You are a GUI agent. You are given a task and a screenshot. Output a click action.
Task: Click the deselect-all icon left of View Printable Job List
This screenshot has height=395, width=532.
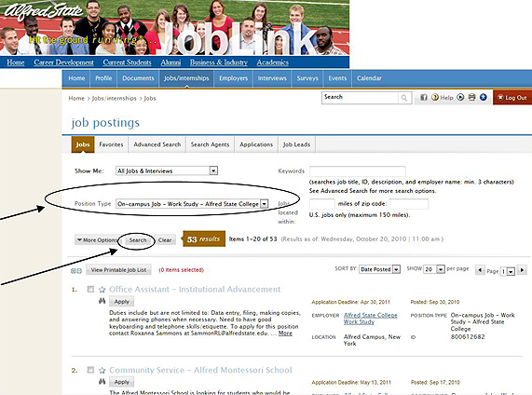click(79, 271)
